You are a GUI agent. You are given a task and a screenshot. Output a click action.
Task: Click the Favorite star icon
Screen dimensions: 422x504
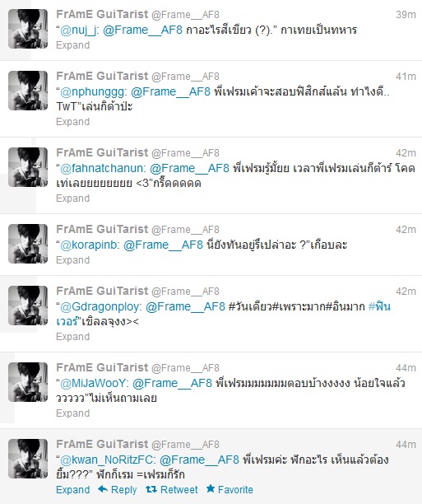[x=211, y=489]
